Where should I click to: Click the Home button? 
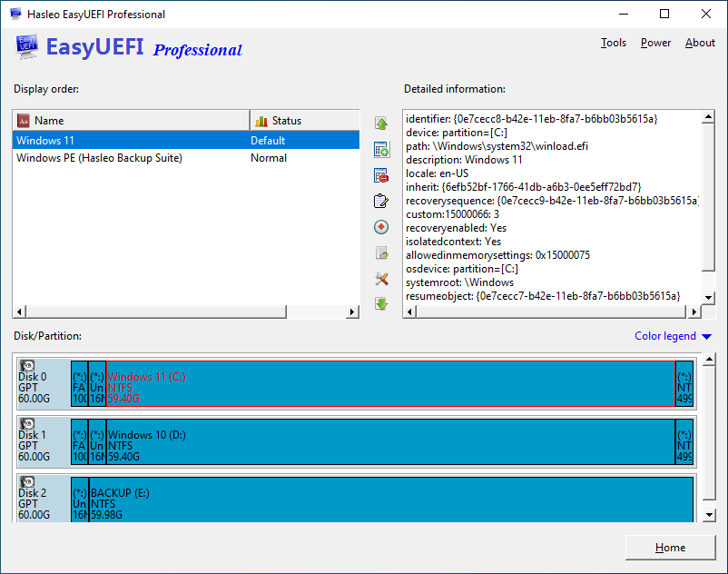click(671, 548)
